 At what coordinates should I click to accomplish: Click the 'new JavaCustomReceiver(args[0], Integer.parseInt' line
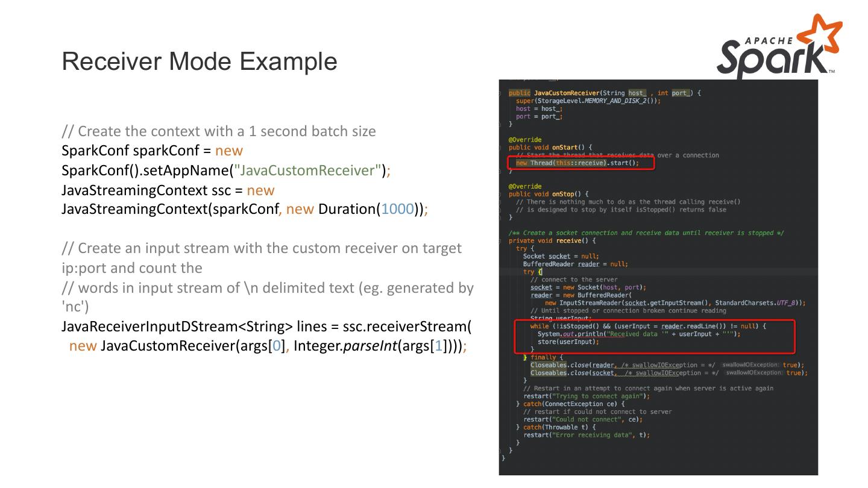pyautogui.click(x=268, y=346)
